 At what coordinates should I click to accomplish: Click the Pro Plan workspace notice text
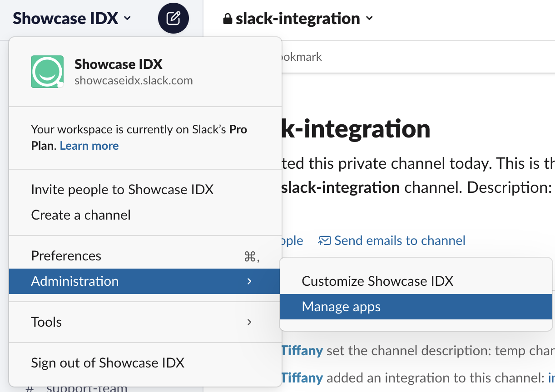tap(139, 137)
